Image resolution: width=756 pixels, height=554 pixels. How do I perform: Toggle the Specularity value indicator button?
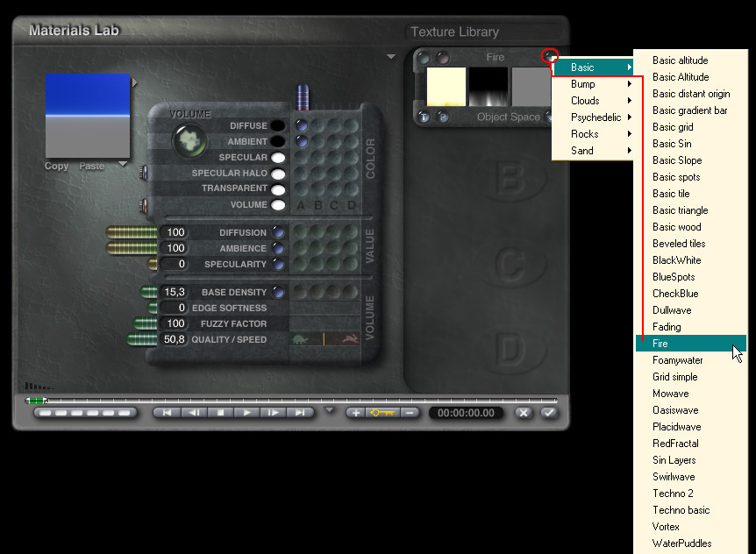click(x=278, y=264)
